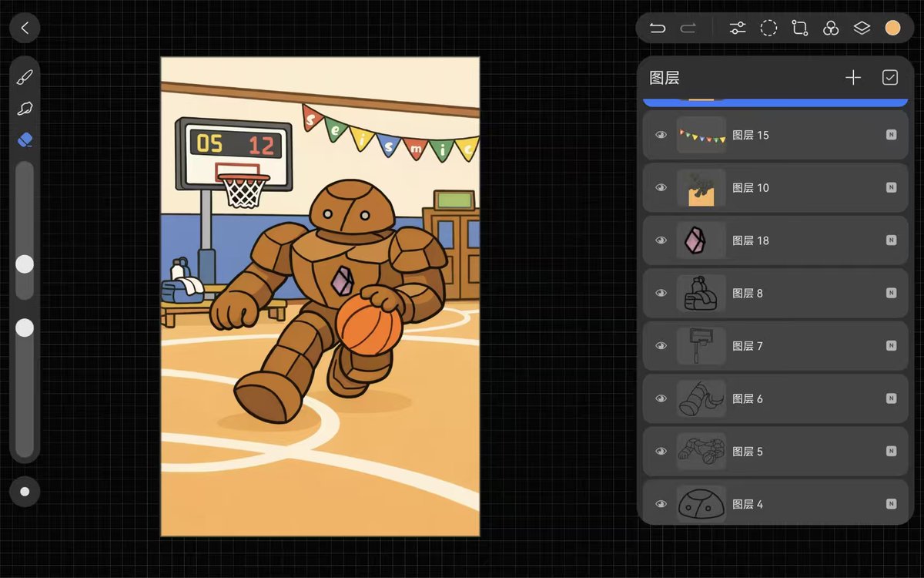Select the Brush tool
The width and height of the screenshot is (924, 578).
(25, 77)
